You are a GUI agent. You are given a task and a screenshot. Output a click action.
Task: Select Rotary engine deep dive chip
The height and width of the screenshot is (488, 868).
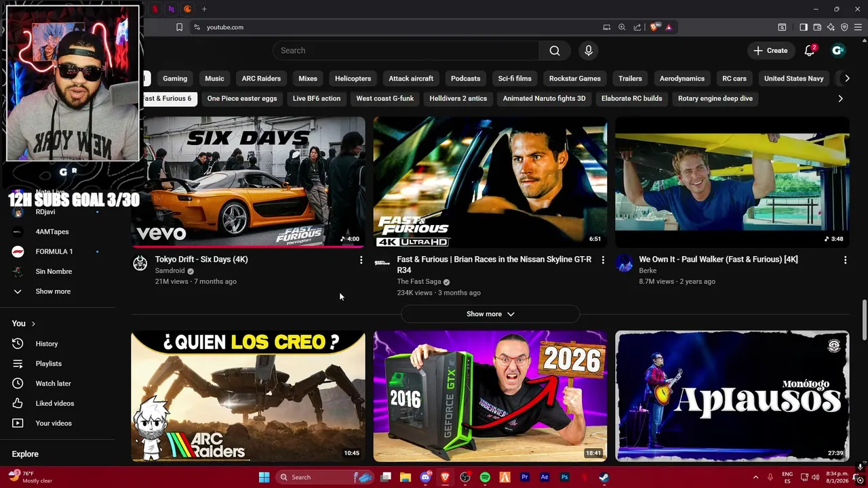[x=715, y=99]
